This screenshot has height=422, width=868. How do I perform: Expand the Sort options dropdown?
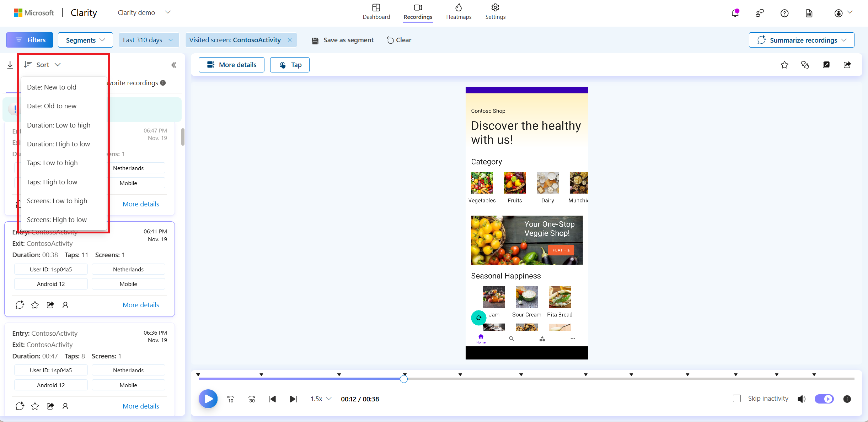coord(43,65)
